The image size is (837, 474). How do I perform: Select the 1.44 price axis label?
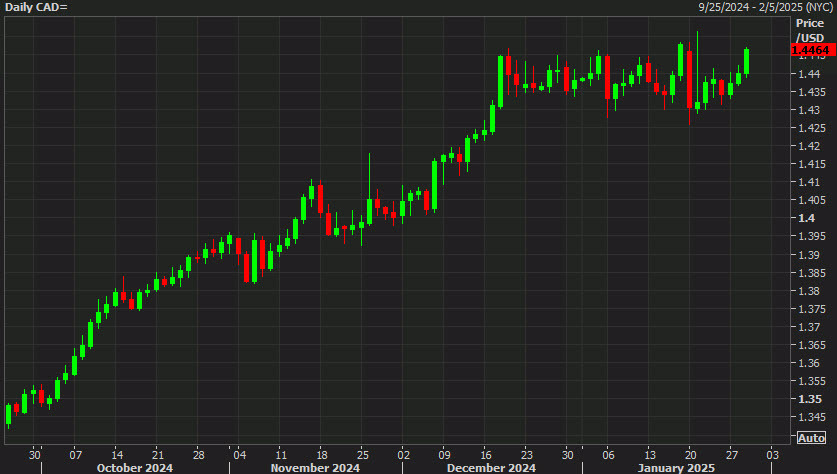(x=809, y=74)
